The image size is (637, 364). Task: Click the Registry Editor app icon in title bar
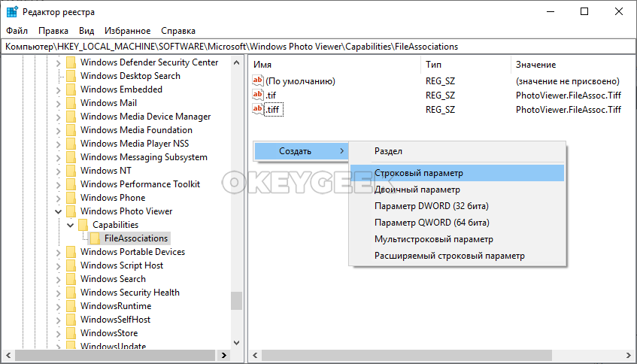pos(12,11)
